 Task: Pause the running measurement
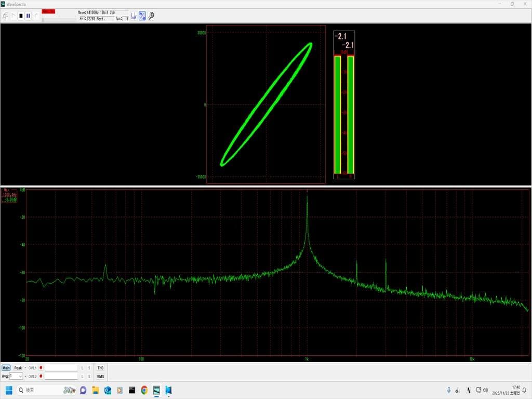[x=28, y=16]
